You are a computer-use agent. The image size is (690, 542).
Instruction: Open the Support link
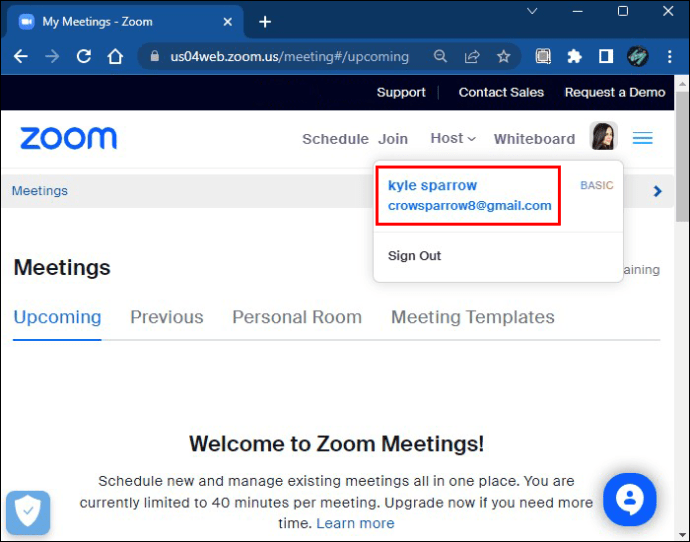click(x=401, y=92)
